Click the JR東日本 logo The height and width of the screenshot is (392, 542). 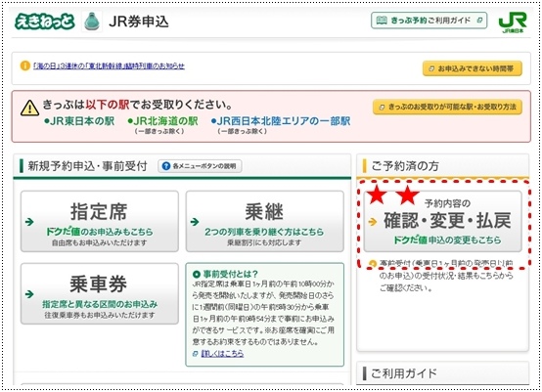point(513,22)
